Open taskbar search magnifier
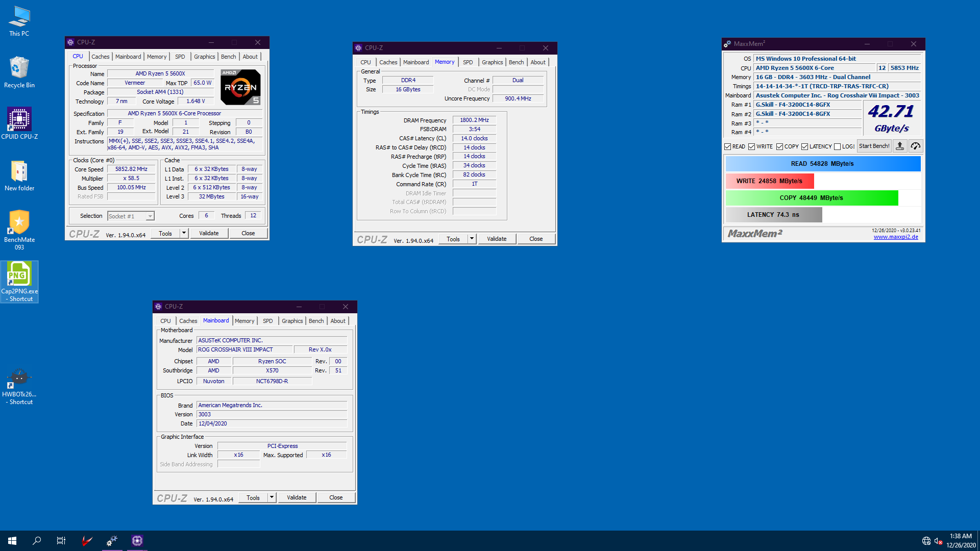 37,541
